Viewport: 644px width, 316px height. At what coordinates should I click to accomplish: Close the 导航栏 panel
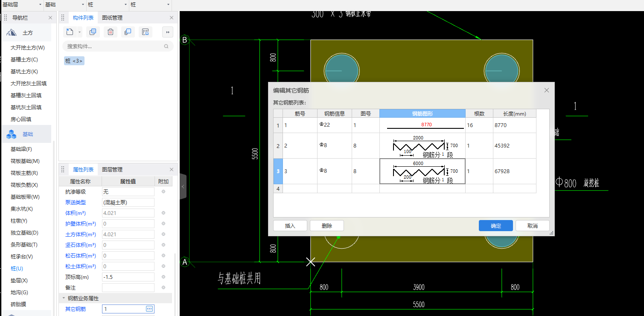tap(50, 17)
